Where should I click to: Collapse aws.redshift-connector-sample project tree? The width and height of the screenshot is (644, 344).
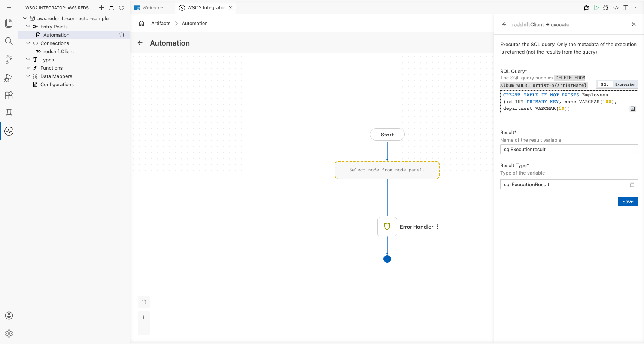(x=25, y=18)
